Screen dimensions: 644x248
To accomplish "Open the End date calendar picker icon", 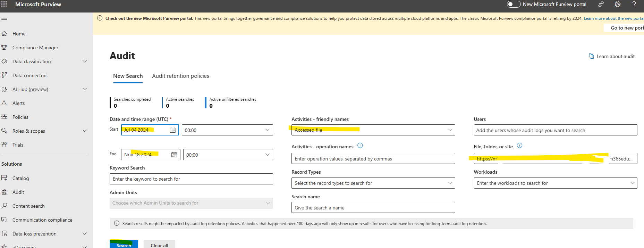I will click(x=174, y=155).
